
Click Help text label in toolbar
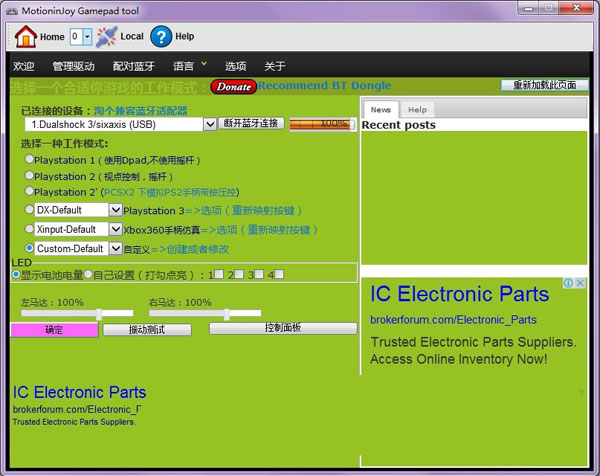click(x=184, y=36)
